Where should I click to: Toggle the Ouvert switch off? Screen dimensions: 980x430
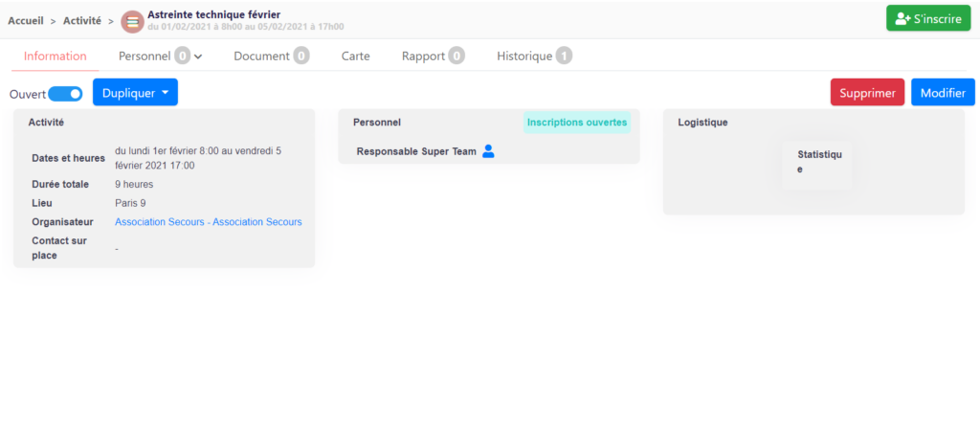65,94
